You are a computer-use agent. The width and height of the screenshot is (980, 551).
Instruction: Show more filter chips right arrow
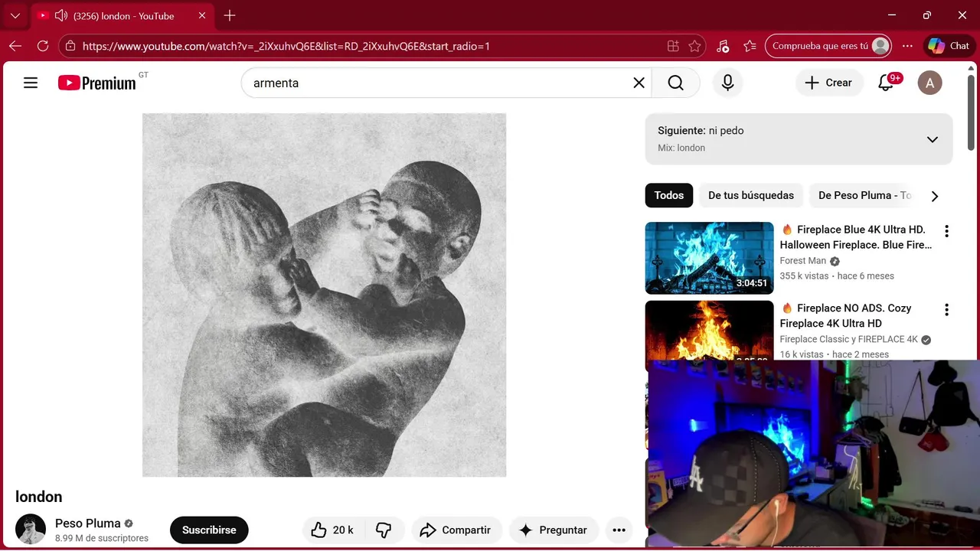pos(934,196)
